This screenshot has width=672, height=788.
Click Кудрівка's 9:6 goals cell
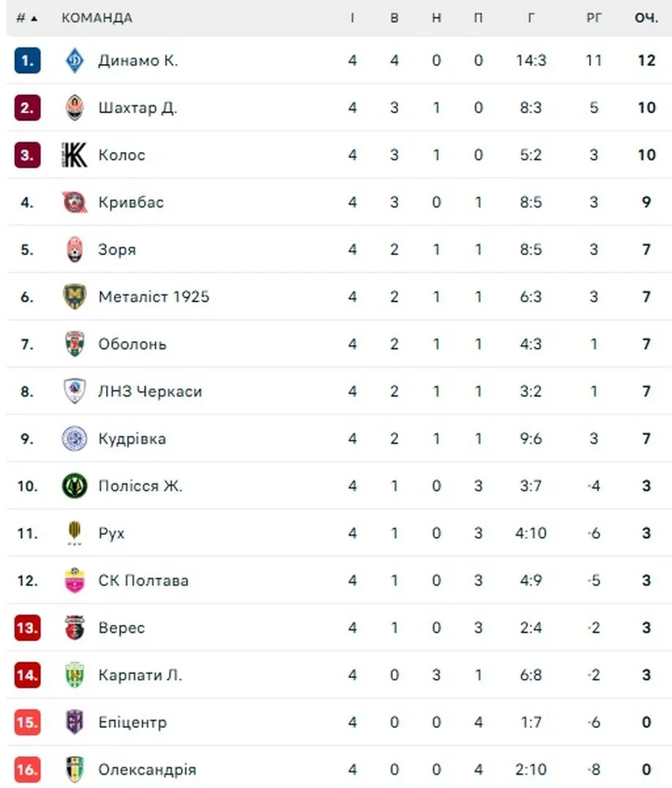click(530, 439)
